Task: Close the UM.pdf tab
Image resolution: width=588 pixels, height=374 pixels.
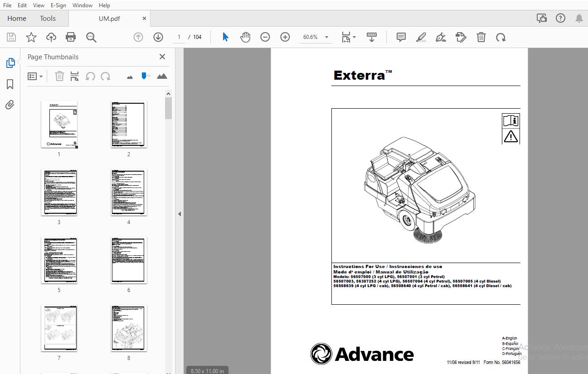Action: [144, 19]
